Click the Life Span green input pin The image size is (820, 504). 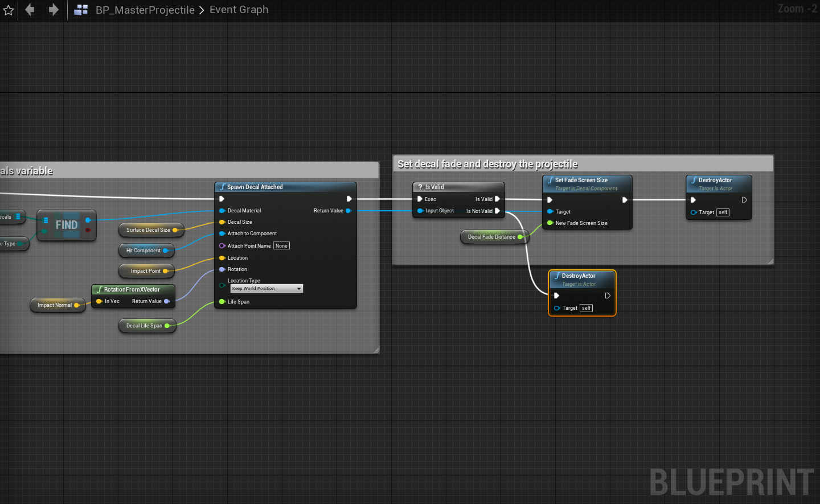pyautogui.click(x=222, y=302)
